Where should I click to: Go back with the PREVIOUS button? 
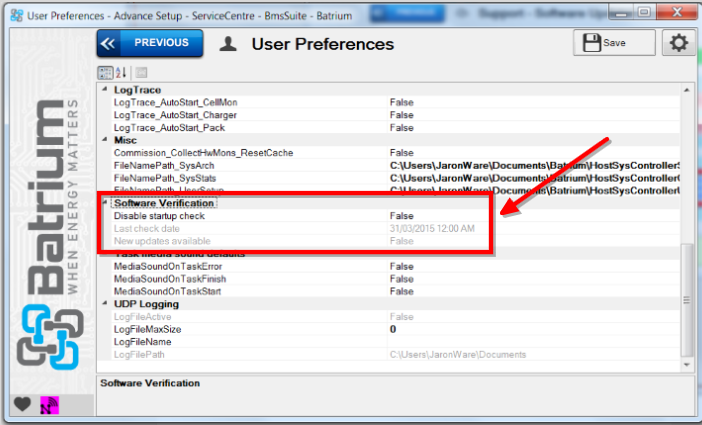pos(150,43)
